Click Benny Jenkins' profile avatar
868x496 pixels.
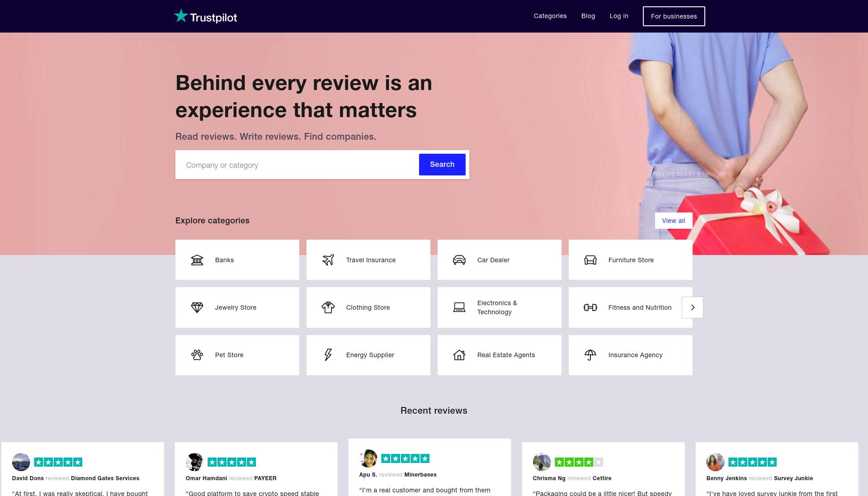(716, 462)
